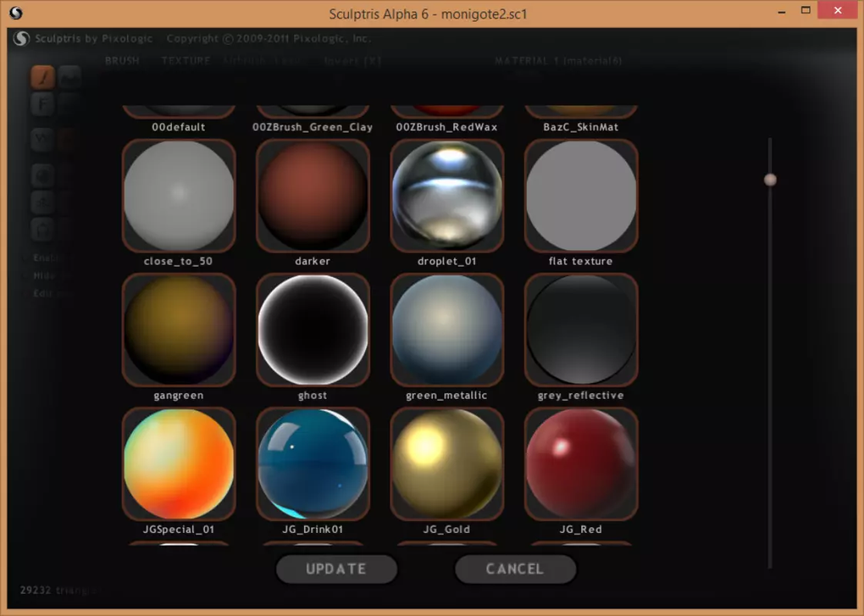Confirm material with the UPDATE button
Viewport: 864px width, 616px height.
[336, 569]
